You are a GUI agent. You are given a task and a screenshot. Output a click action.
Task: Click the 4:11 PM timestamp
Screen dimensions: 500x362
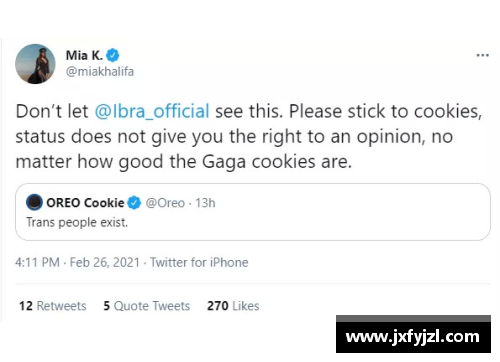pos(37,262)
